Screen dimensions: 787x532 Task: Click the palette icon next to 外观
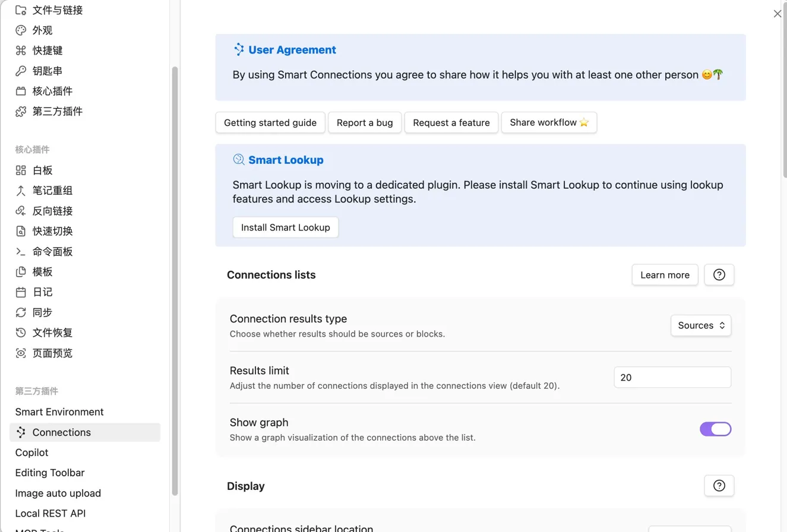point(21,30)
